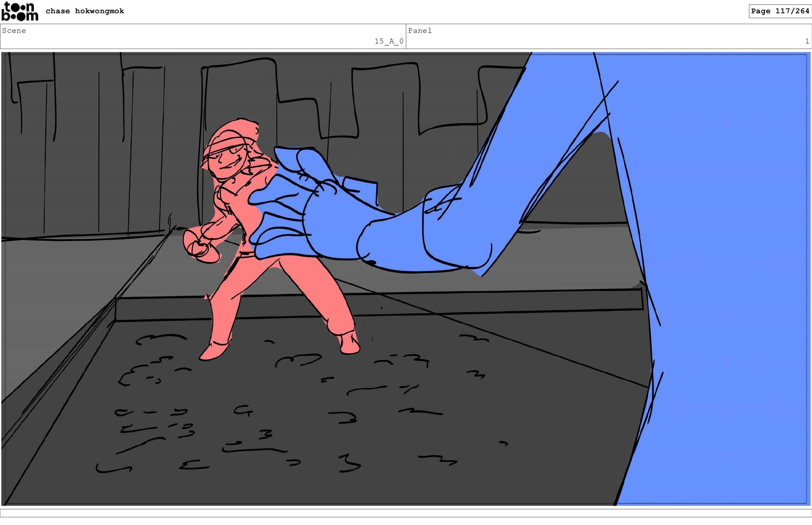Click the project title 'chase hokwongmok'
The height and width of the screenshot is (525, 812).
pos(85,11)
